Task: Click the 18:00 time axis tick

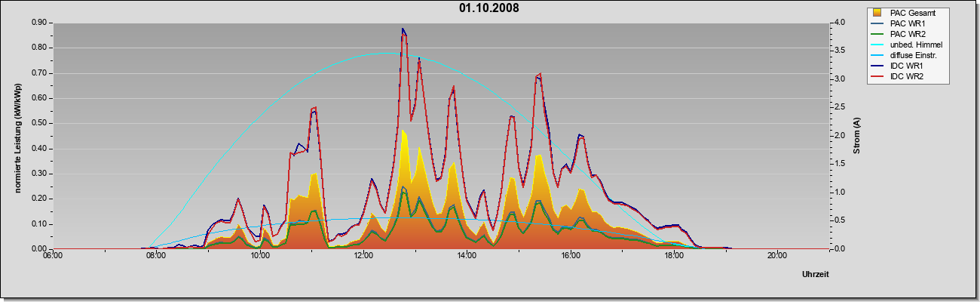Action: (x=674, y=255)
